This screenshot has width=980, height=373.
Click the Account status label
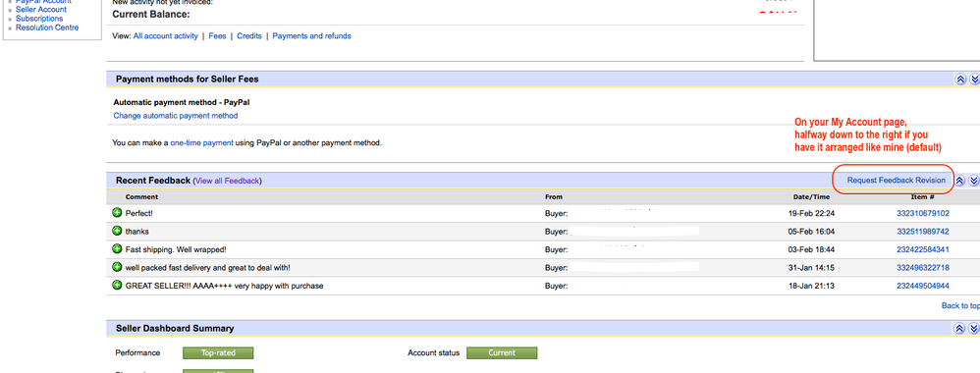click(x=433, y=353)
